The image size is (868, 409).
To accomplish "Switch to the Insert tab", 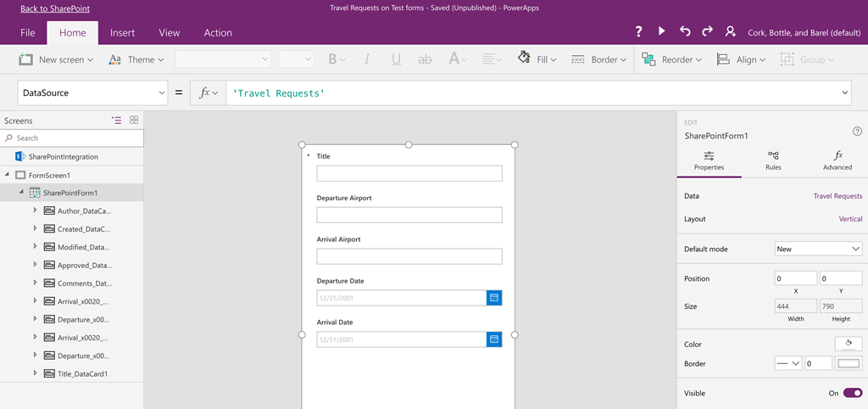I will [x=122, y=33].
